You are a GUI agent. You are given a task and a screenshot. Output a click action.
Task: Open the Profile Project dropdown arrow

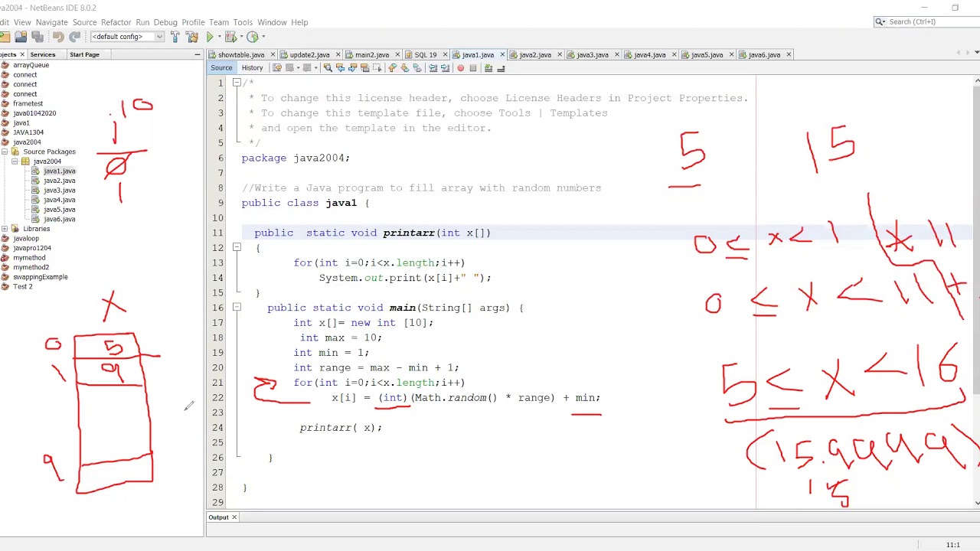point(263,37)
